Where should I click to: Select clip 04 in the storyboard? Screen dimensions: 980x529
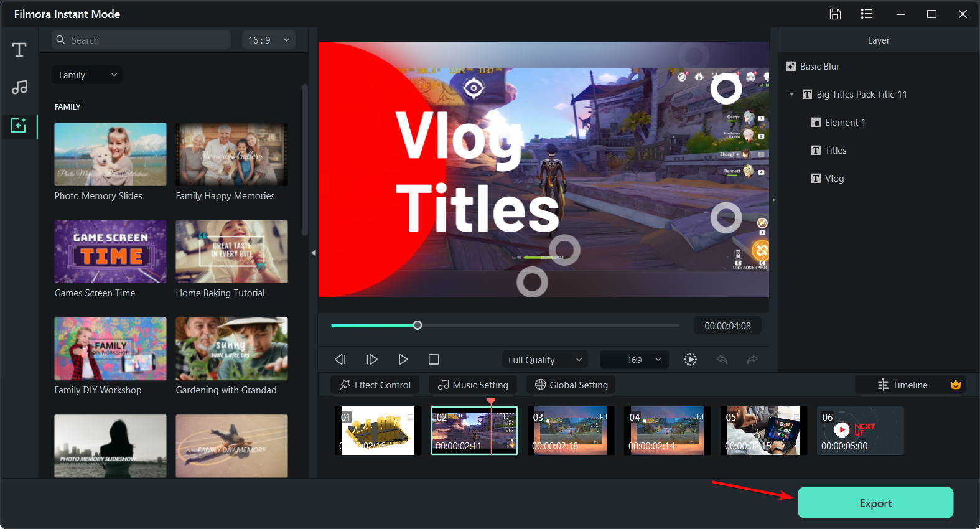(x=667, y=431)
